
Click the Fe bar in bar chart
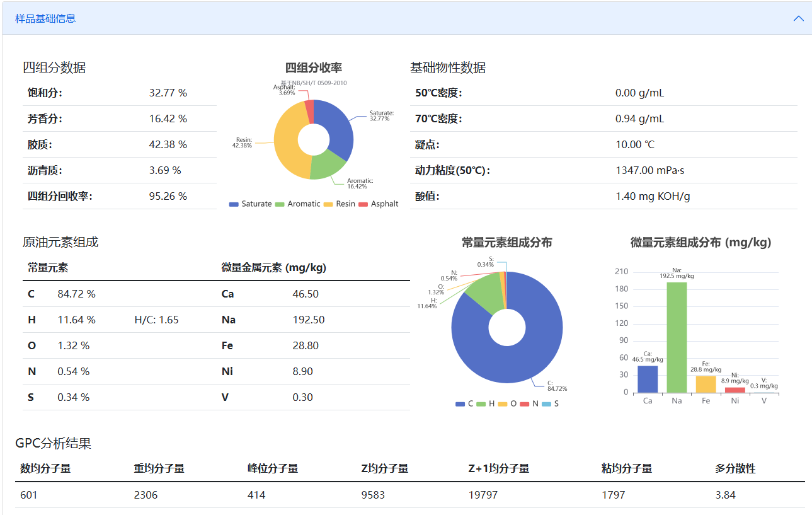706,384
